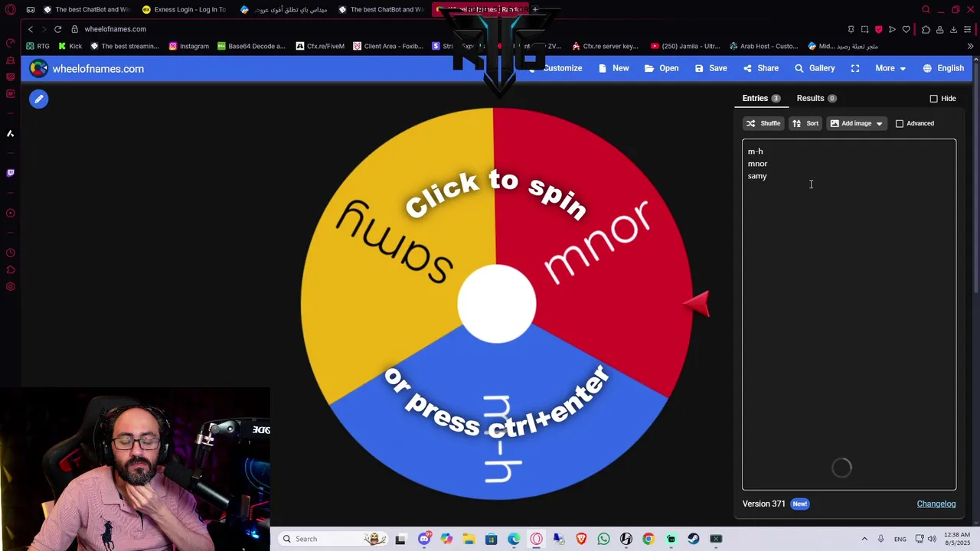
Task: Open a new browser tab
Action: click(535, 9)
